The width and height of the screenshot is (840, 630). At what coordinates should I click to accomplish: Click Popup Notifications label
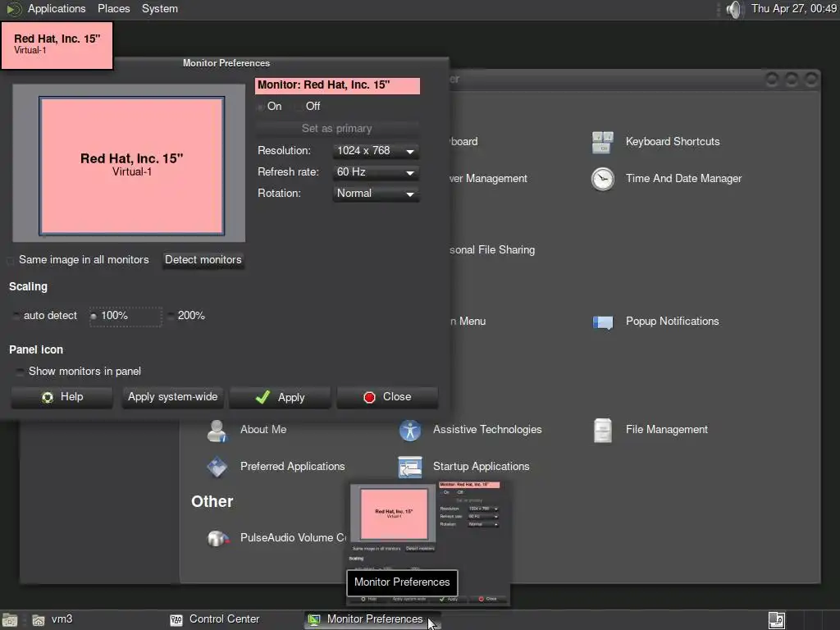click(x=673, y=322)
